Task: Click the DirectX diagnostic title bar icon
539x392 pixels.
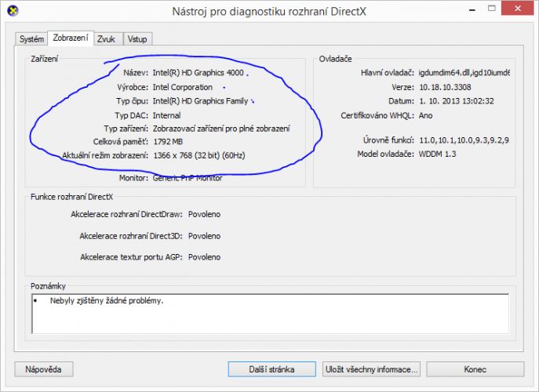Action: pos(13,11)
